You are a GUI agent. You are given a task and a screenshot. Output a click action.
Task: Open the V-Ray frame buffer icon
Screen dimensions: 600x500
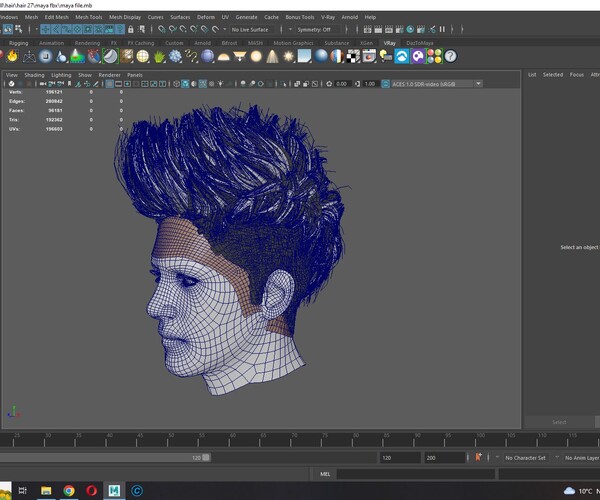[370, 56]
